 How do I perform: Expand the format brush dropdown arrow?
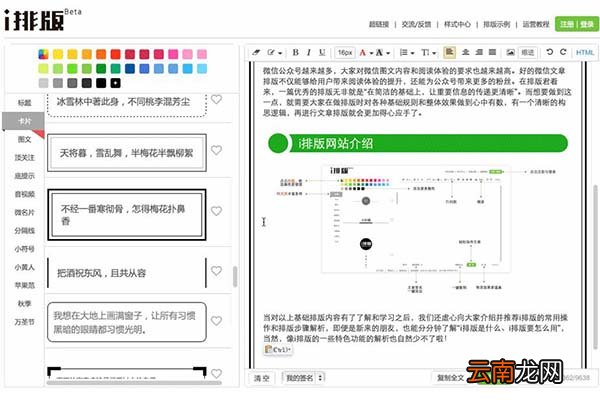[280, 53]
